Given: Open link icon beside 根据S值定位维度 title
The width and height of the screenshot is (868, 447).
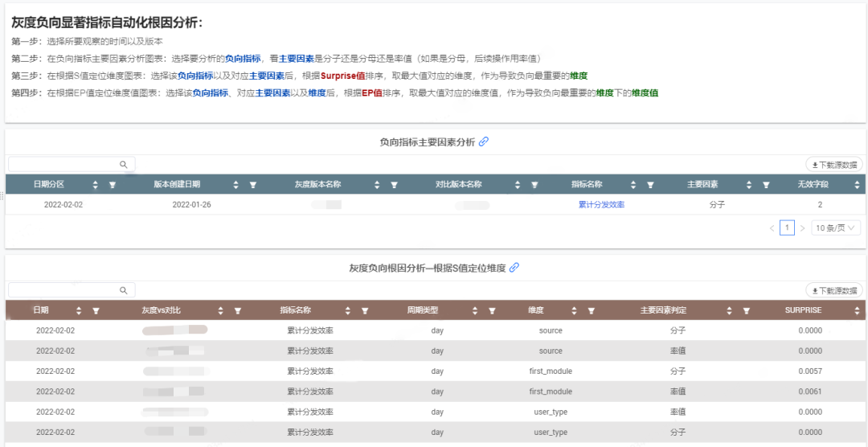Looking at the screenshot, I should pos(514,268).
